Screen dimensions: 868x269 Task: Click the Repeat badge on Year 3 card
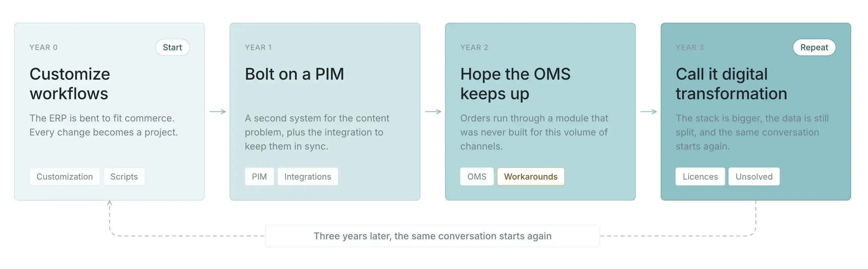(814, 47)
